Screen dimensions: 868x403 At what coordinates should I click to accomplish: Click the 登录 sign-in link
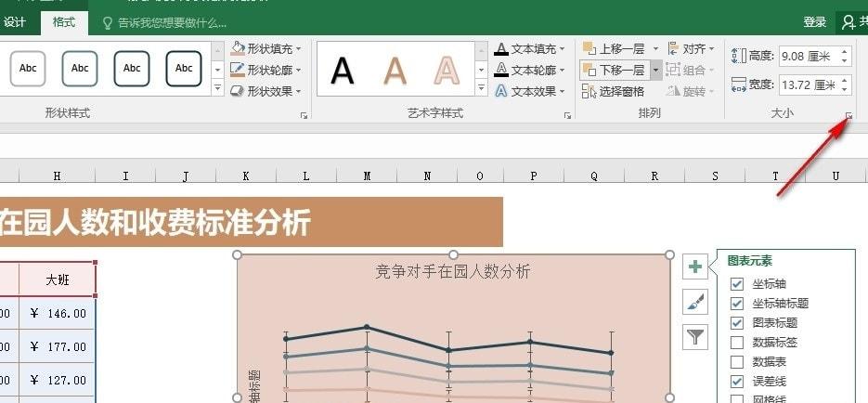(815, 22)
